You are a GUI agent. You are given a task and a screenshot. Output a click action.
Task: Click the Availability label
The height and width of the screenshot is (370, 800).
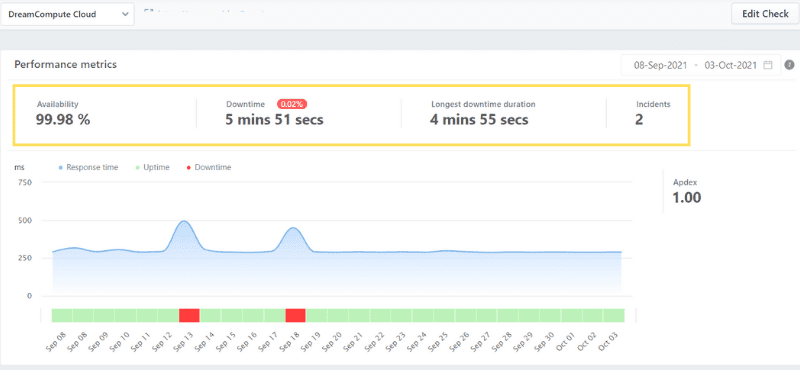point(58,104)
